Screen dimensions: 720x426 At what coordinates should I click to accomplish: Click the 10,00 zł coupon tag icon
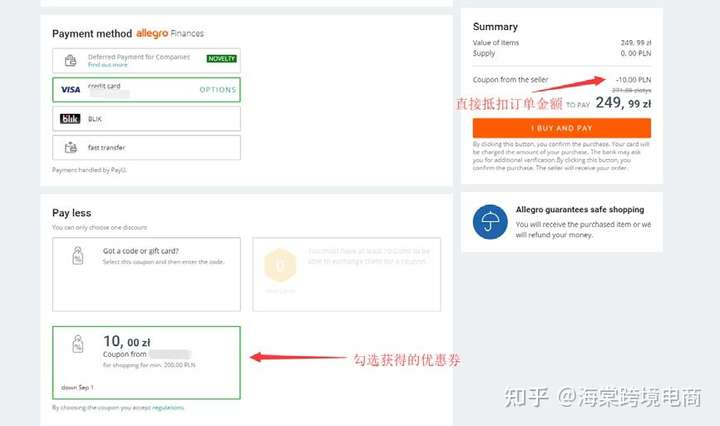pos(78,344)
